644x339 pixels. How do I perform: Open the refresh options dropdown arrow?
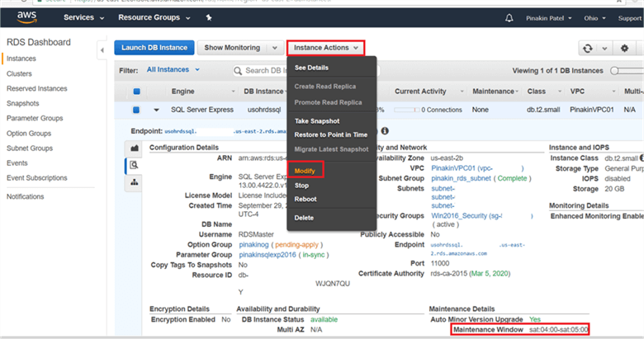tap(604, 49)
